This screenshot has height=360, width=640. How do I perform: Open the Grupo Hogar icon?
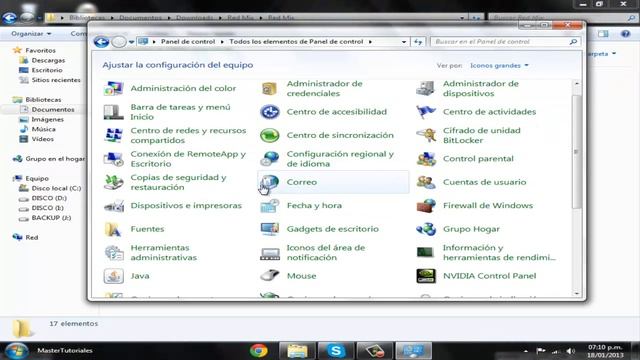point(426,229)
